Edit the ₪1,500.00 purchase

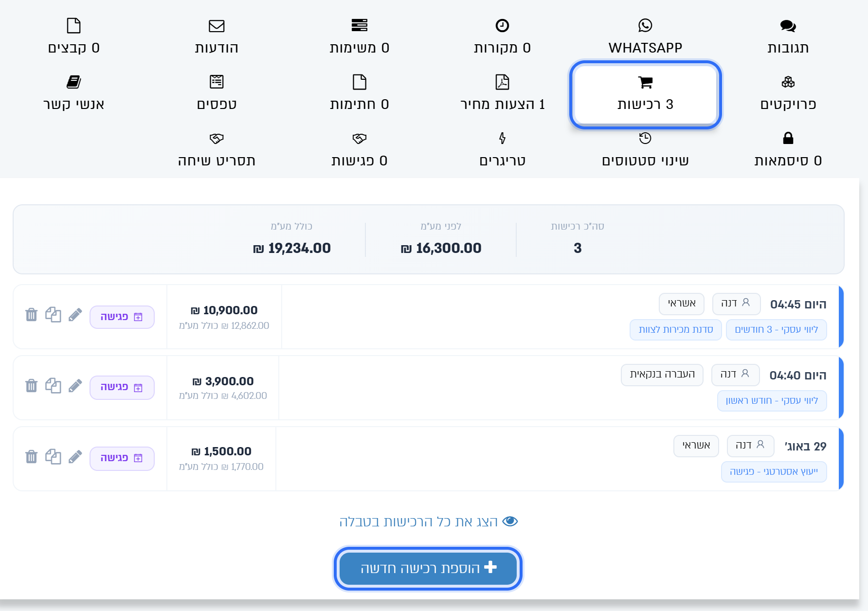75,457
